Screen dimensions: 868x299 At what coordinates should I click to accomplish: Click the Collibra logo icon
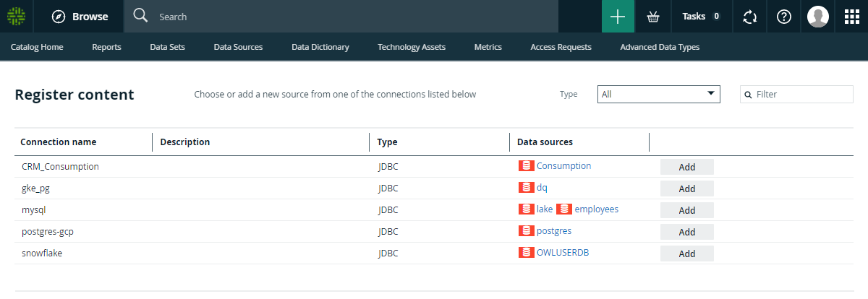click(16, 16)
